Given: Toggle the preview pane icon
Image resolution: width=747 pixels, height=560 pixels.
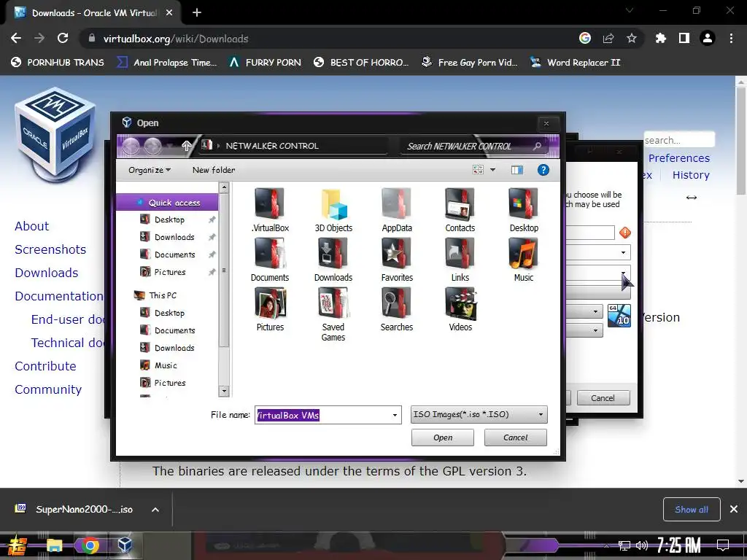Looking at the screenshot, I should (x=517, y=170).
